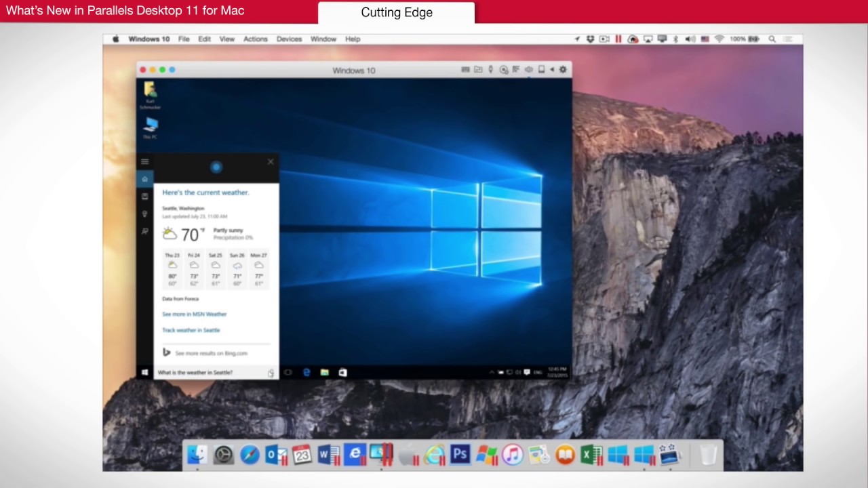This screenshot has height=488, width=868.
Task: Open the View menu
Action: [227, 39]
